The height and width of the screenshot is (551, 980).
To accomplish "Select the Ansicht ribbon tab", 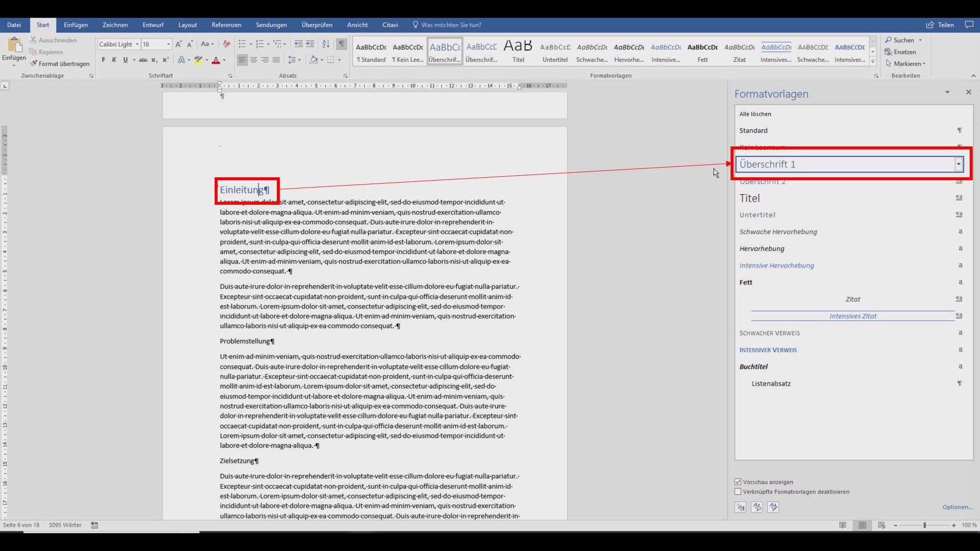I will coord(357,25).
